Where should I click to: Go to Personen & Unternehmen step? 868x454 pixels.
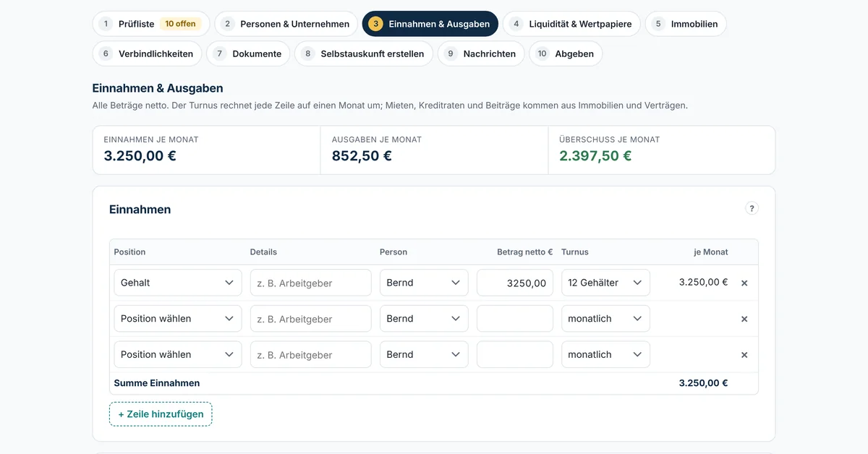click(286, 24)
